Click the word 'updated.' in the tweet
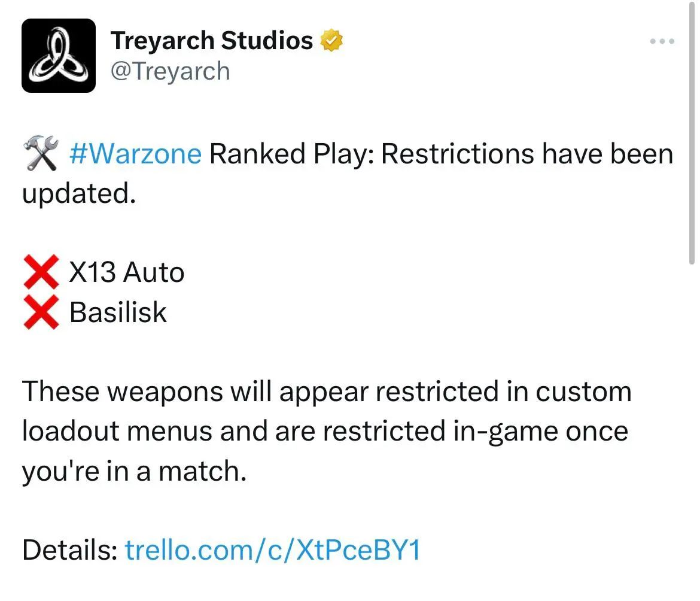This screenshot has height=601, width=700. click(x=79, y=193)
